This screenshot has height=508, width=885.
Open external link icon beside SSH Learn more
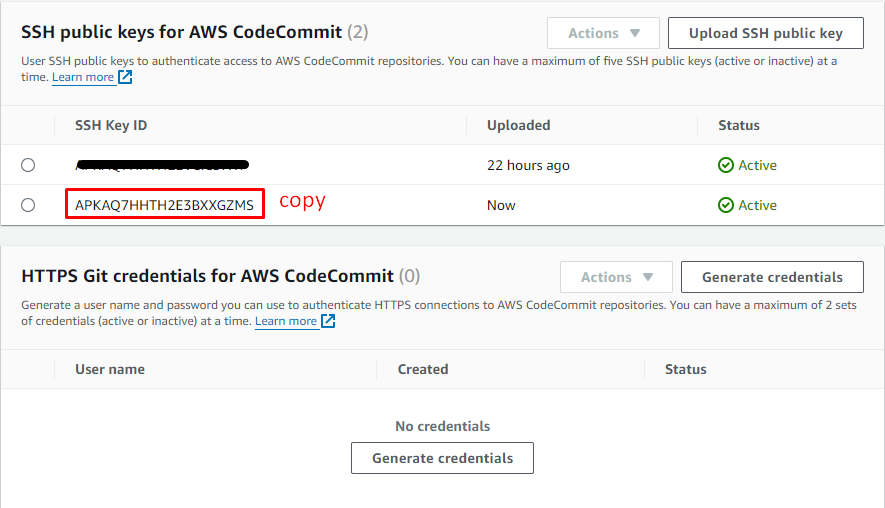click(x=125, y=77)
